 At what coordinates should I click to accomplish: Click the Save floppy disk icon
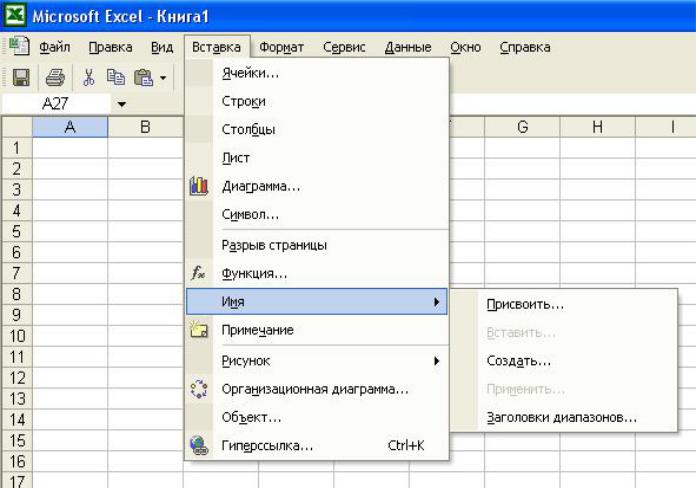click(21, 77)
